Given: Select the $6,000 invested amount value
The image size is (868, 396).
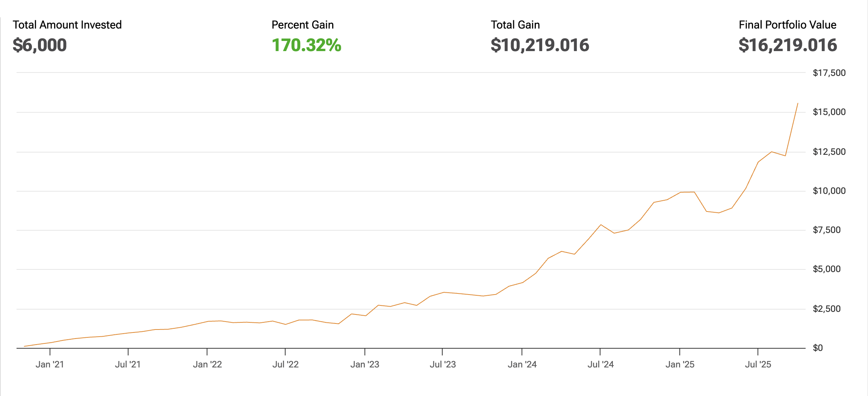Looking at the screenshot, I should point(39,45).
